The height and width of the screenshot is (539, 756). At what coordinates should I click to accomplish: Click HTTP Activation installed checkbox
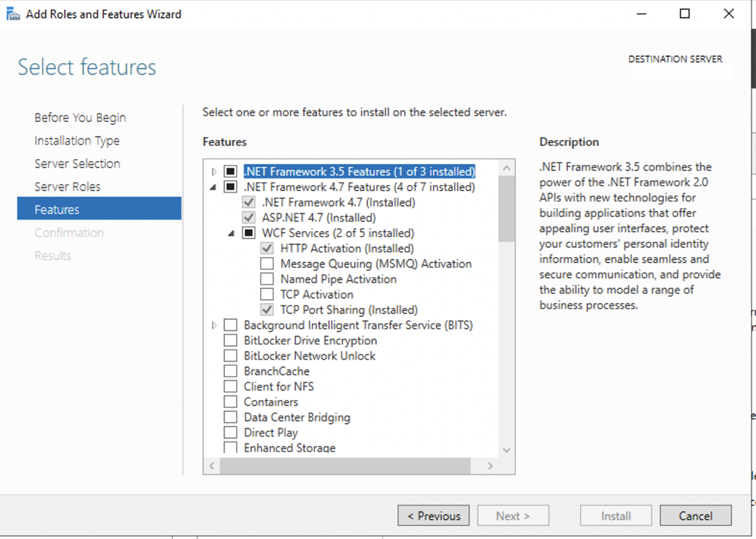click(267, 248)
